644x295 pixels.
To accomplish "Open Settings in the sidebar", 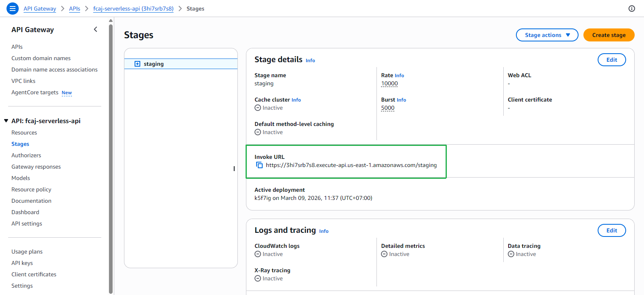I will tap(22, 286).
